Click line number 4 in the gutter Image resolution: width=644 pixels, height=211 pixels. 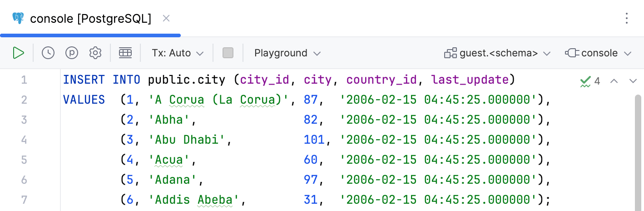coord(24,140)
